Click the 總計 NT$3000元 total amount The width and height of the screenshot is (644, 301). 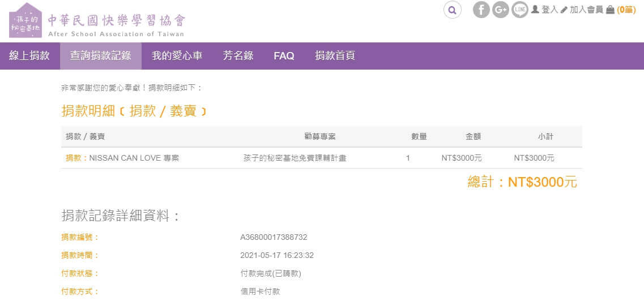522,182
